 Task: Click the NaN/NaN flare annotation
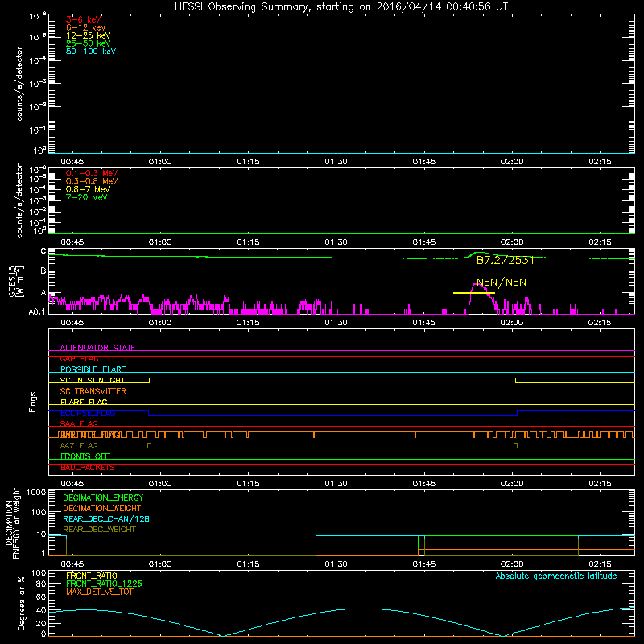501,283
